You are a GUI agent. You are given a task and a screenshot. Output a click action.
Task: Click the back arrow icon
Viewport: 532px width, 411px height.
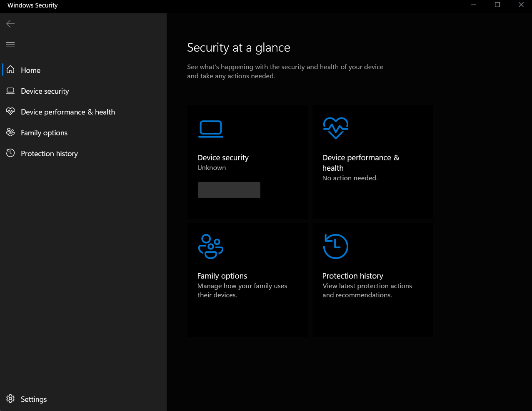pyautogui.click(x=10, y=24)
